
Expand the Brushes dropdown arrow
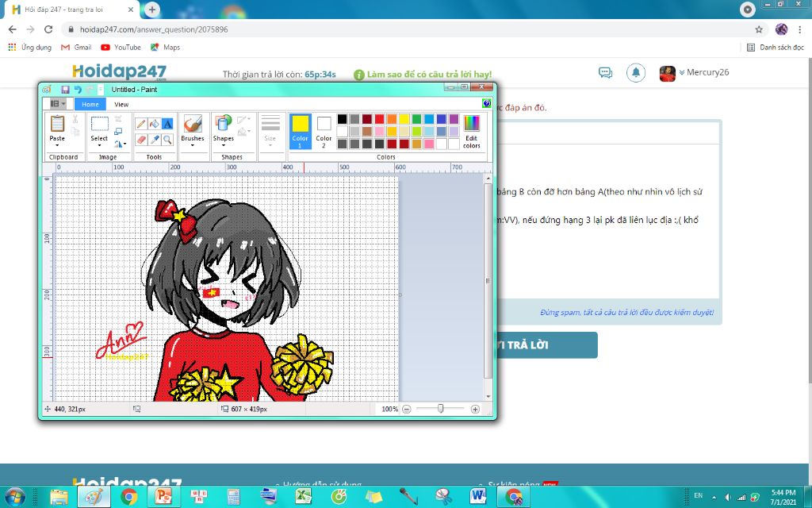193,146
